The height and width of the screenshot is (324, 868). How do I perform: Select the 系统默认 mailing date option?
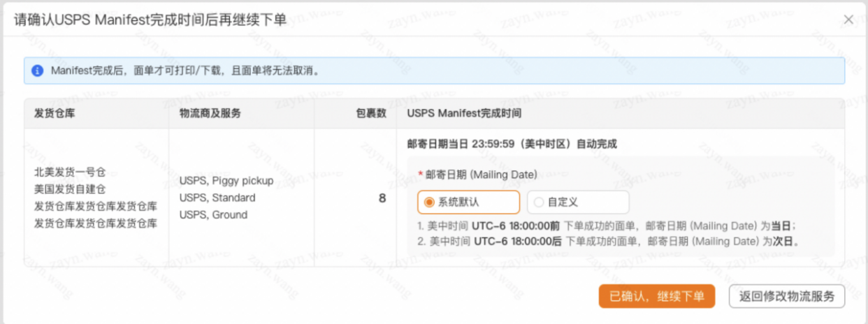coord(469,202)
